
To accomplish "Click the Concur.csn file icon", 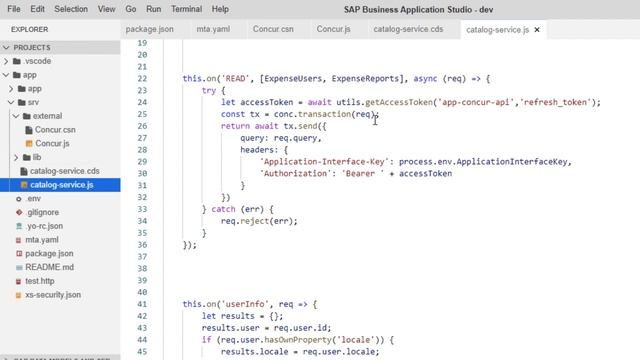I will coord(29,130).
